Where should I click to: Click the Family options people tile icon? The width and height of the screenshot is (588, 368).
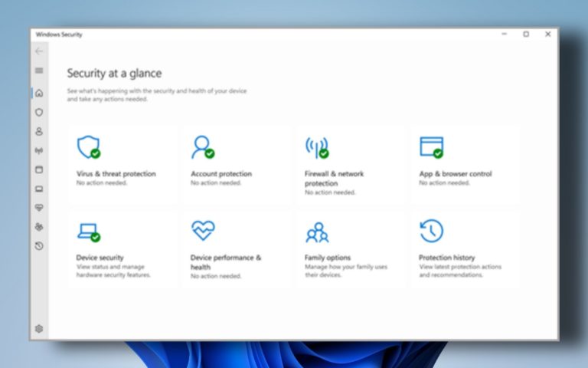tap(317, 232)
